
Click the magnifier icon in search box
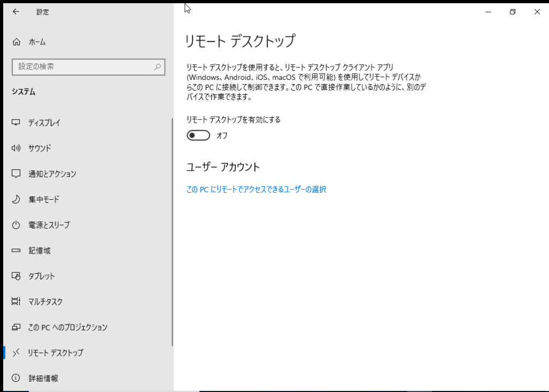[158, 67]
